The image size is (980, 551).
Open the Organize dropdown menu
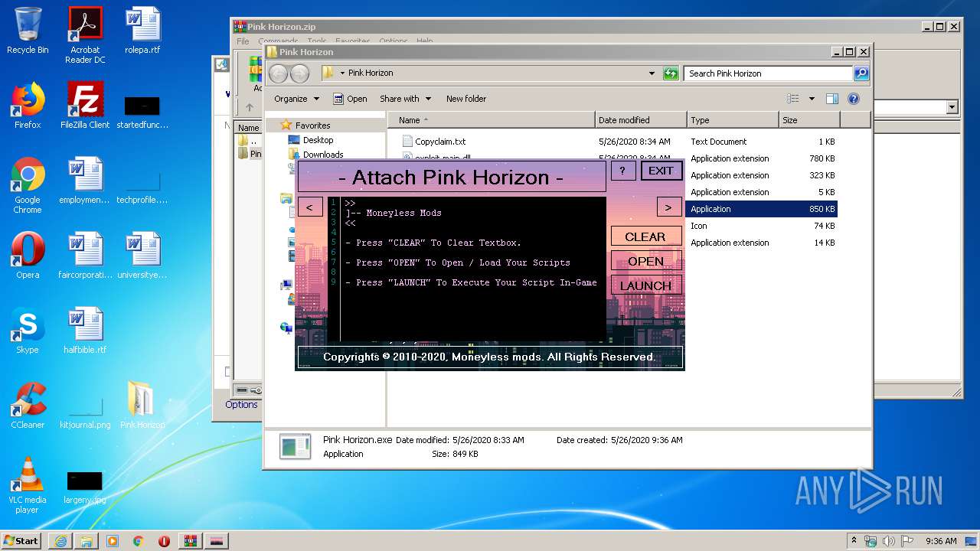pyautogui.click(x=296, y=99)
